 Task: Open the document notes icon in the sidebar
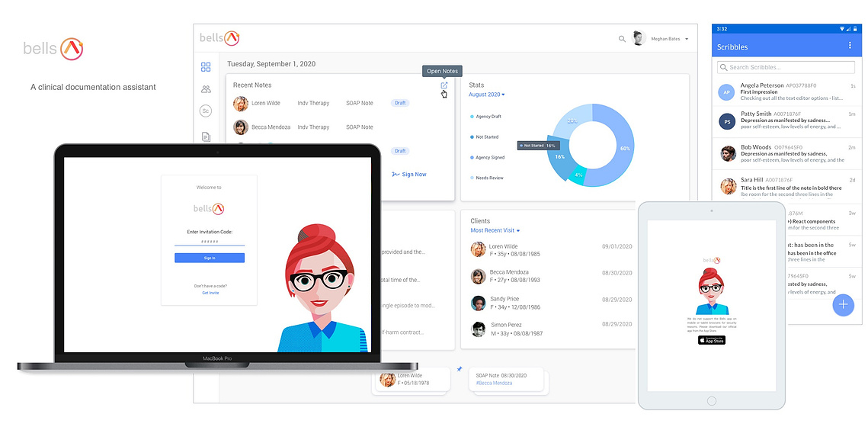[x=206, y=136]
